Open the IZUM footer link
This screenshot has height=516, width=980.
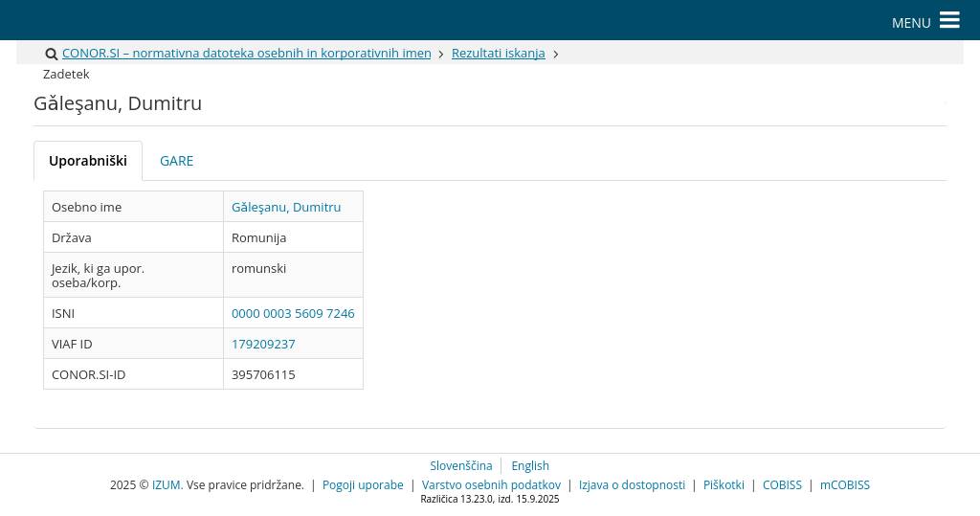[167, 485]
